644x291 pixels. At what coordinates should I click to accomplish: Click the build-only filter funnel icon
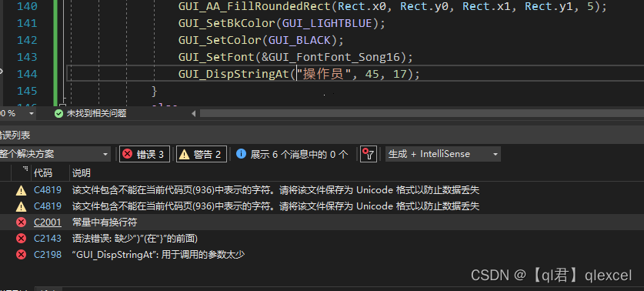369,155
